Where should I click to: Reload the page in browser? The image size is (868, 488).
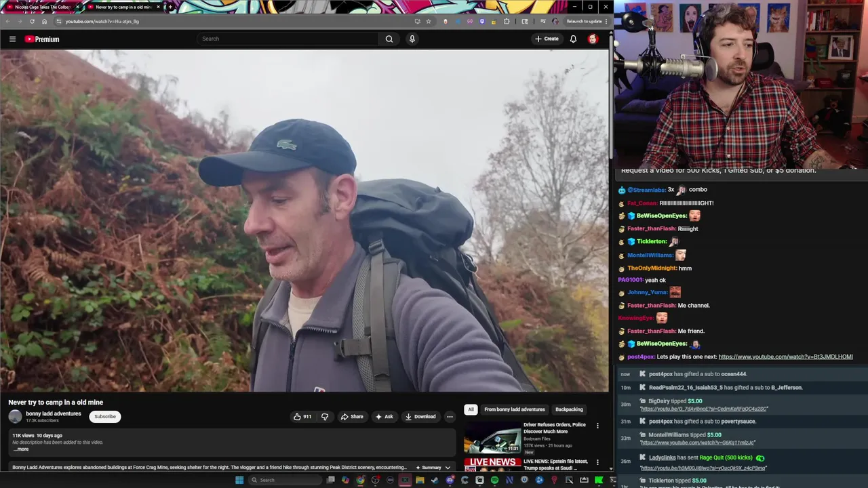[x=32, y=21]
